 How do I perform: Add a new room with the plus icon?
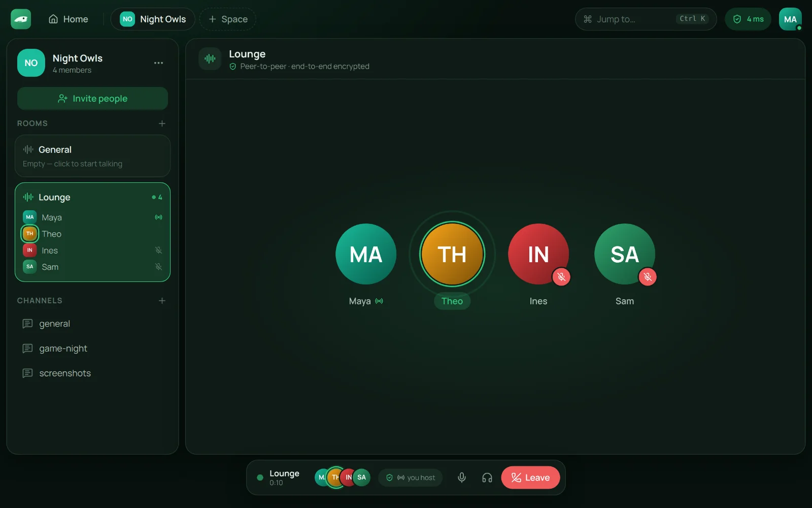(x=162, y=123)
